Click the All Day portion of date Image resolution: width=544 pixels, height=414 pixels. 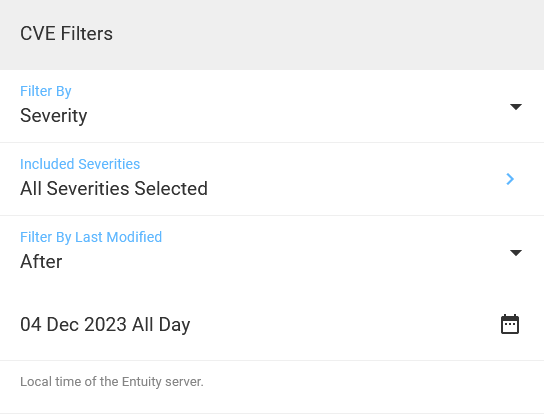point(161,325)
